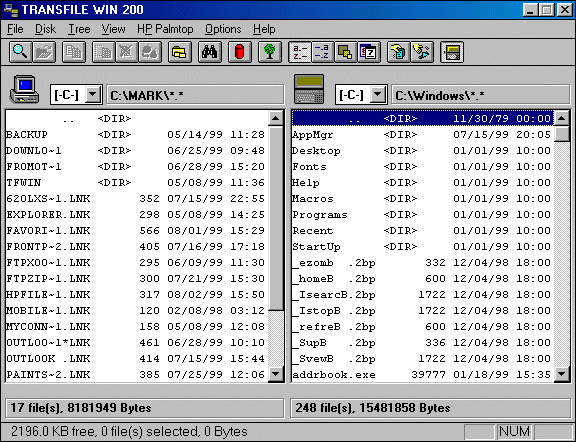Select the FRONTP~2.LNK file

coord(136,247)
